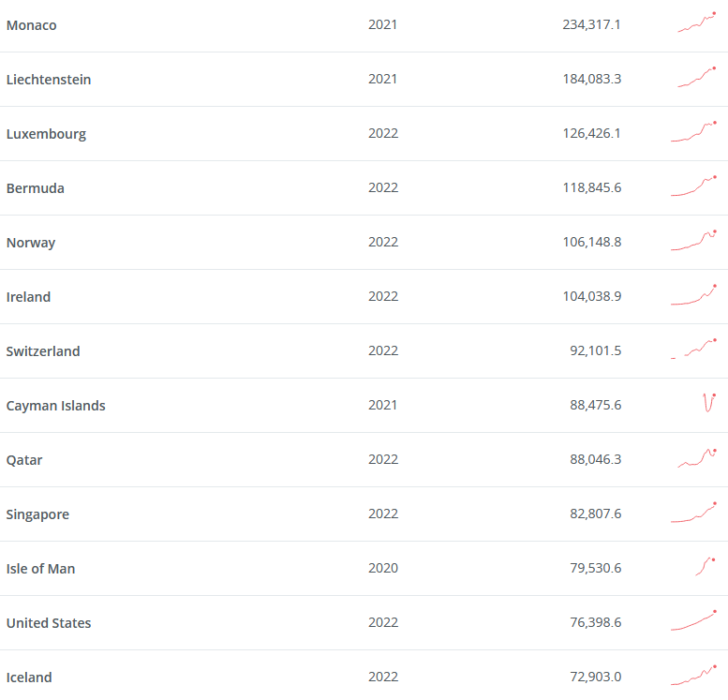Select the Bermuda country entry
728x700 pixels.
tap(36, 188)
